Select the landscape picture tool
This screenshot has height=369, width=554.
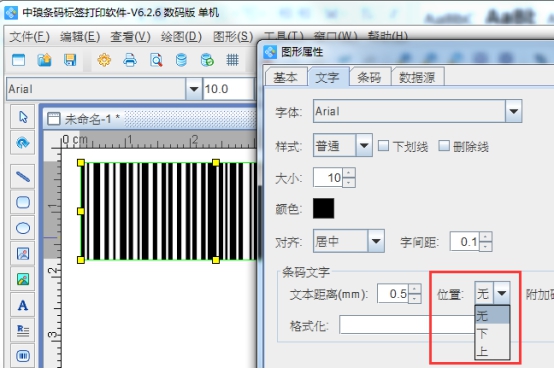[x=23, y=279]
